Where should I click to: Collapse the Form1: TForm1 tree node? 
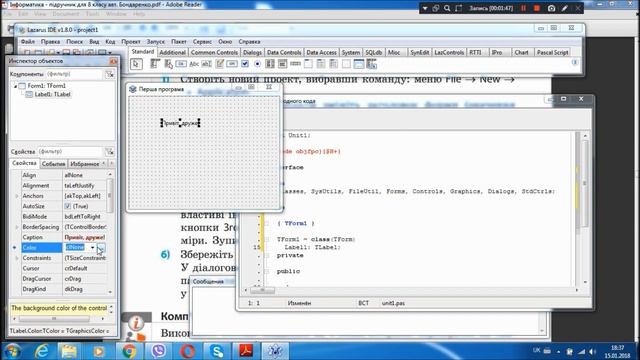[16, 86]
